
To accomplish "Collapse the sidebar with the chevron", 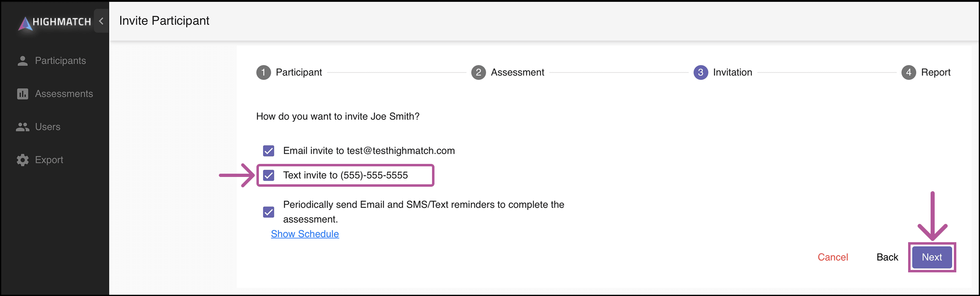I will click(x=101, y=21).
